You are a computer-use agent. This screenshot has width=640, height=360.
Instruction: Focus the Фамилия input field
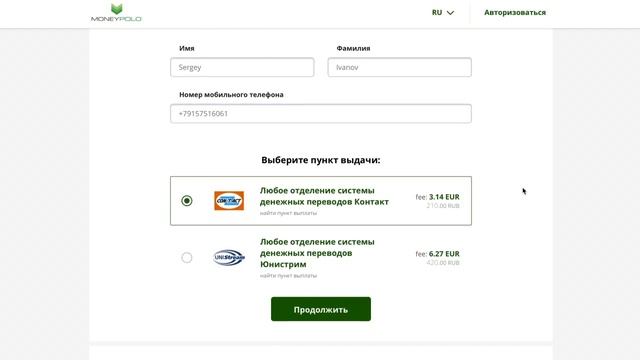pyautogui.click(x=400, y=67)
